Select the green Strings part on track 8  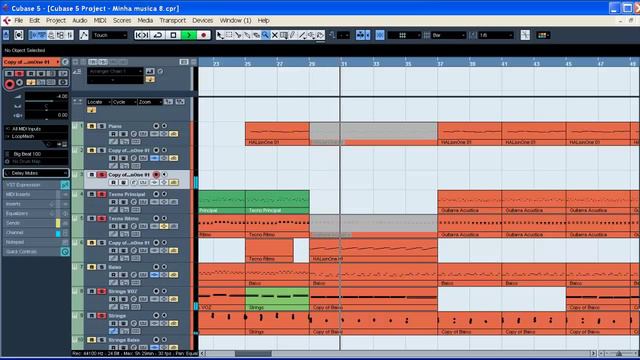point(277,299)
